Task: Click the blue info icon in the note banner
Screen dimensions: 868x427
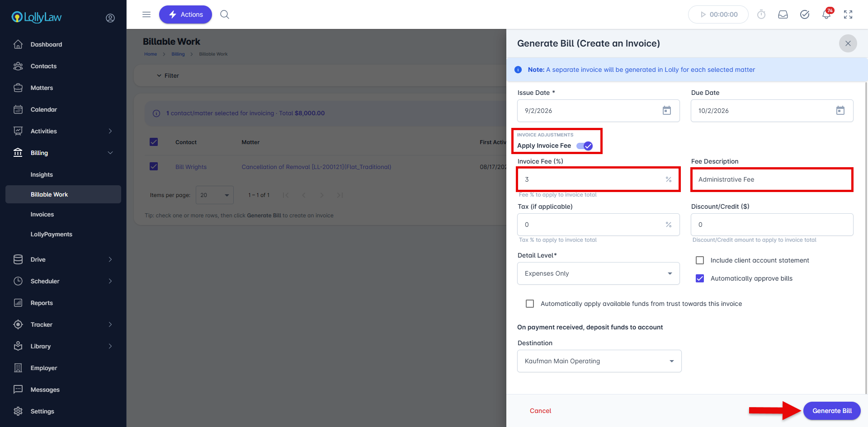Action: tap(518, 70)
